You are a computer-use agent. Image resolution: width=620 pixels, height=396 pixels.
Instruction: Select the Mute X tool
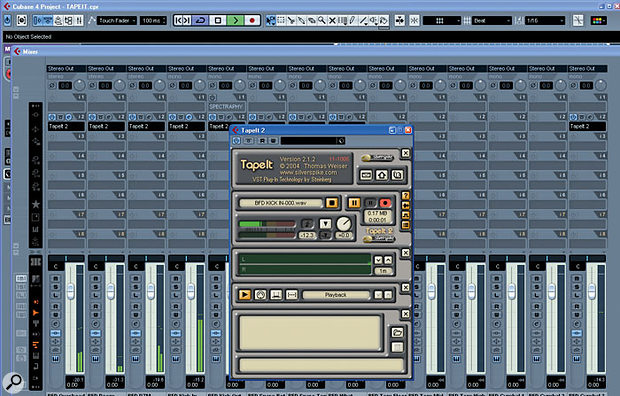[332, 20]
